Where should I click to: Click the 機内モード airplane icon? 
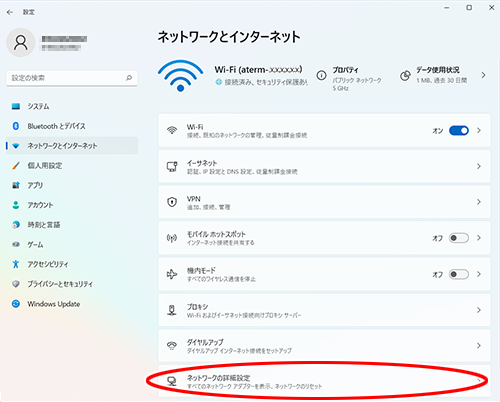point(172,274)
